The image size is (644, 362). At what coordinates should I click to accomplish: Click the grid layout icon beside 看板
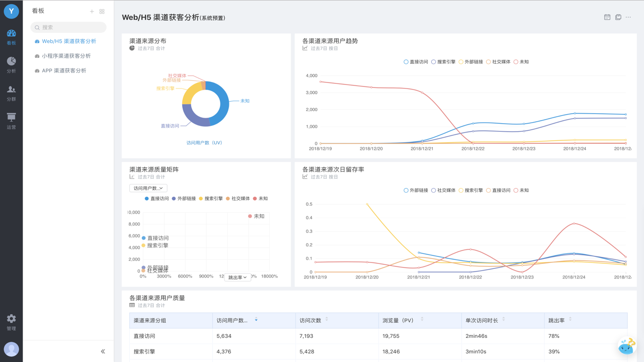[102, 11]
